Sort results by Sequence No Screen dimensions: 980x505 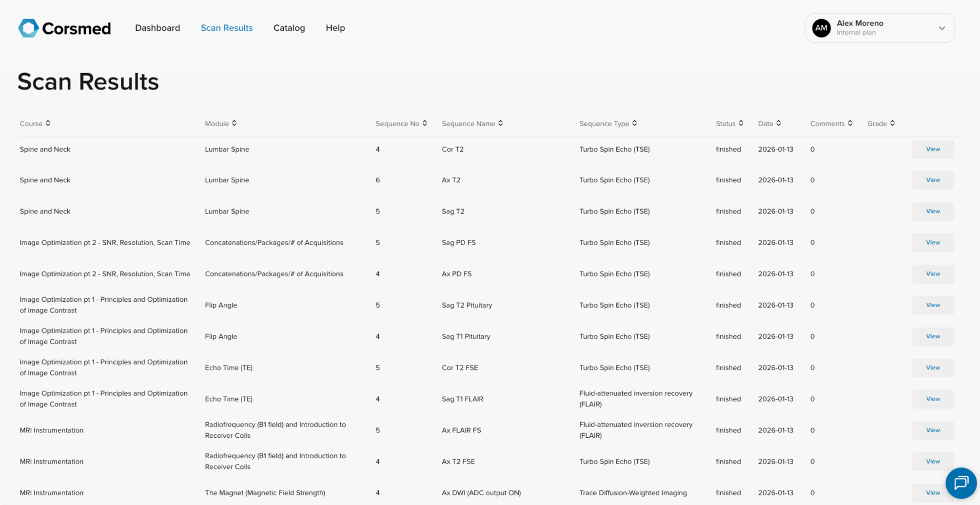click(x=425, y=123)
